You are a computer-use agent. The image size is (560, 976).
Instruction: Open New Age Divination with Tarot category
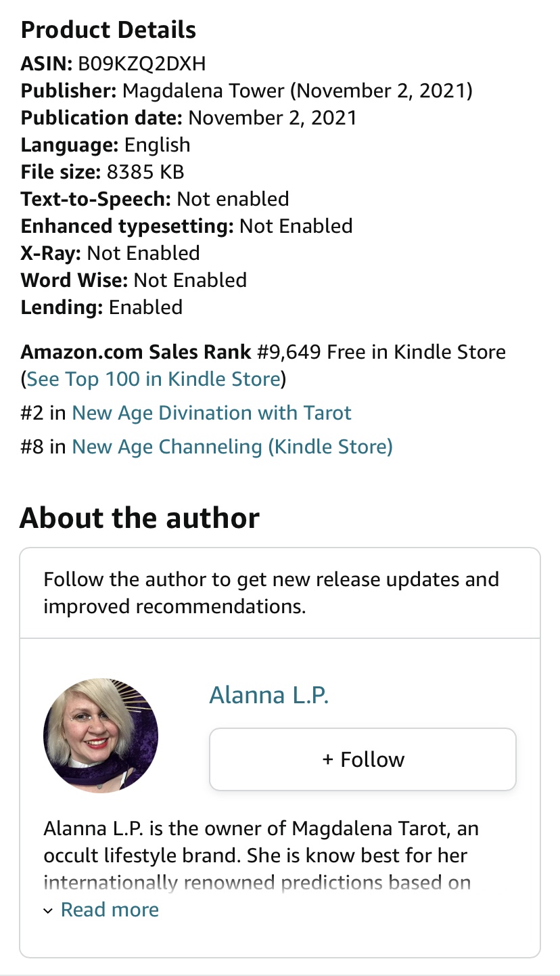[x=212, y=413]
